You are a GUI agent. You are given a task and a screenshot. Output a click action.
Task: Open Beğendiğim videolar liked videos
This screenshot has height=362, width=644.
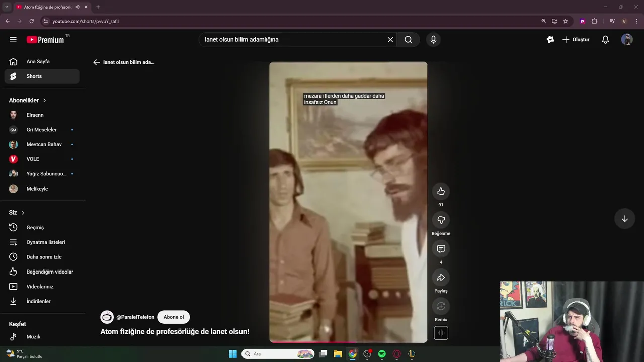click(42, 271)
